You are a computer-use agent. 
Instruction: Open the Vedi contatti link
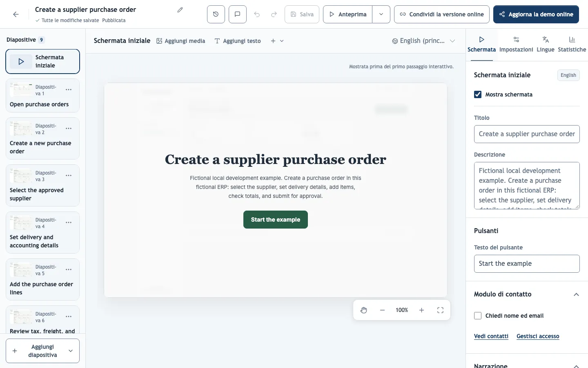coord(491,336)
